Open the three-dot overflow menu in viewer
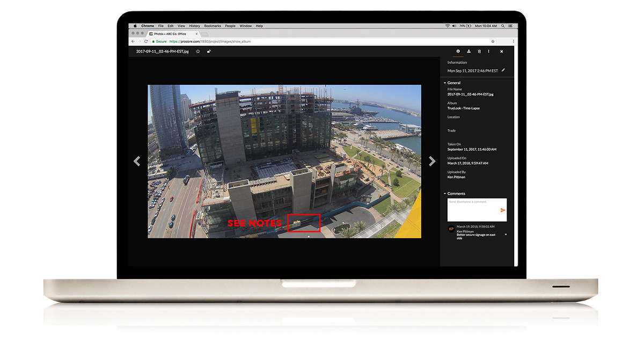Screen dimensions: 644x337 coord(489,52)
